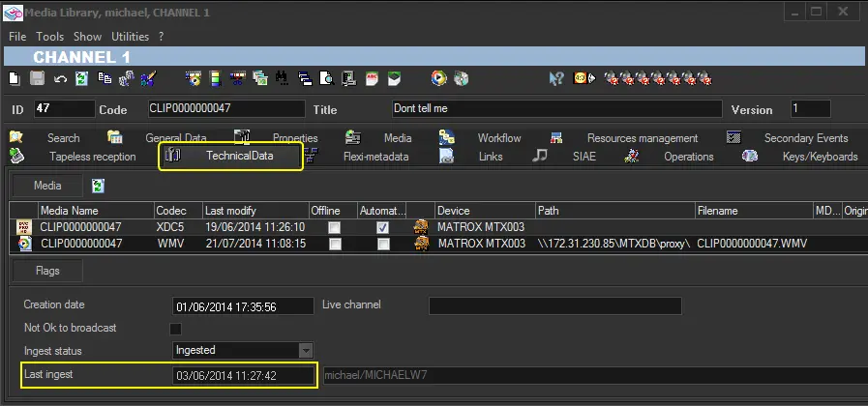The image size is (868, 406).
Task: Click the context help pointer icon
Action: click(556, 78)
